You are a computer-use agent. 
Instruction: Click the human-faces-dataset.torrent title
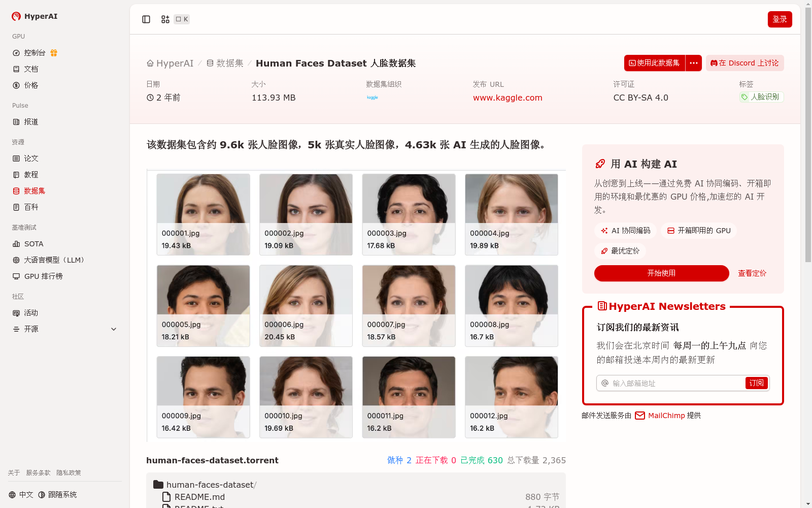click(x=212, y=460)
